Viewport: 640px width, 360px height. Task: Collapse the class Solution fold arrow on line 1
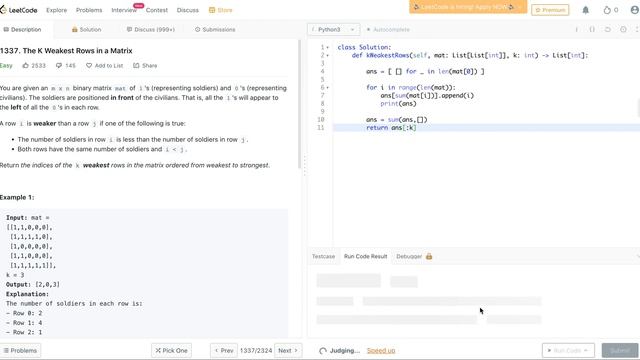[327, 47]
